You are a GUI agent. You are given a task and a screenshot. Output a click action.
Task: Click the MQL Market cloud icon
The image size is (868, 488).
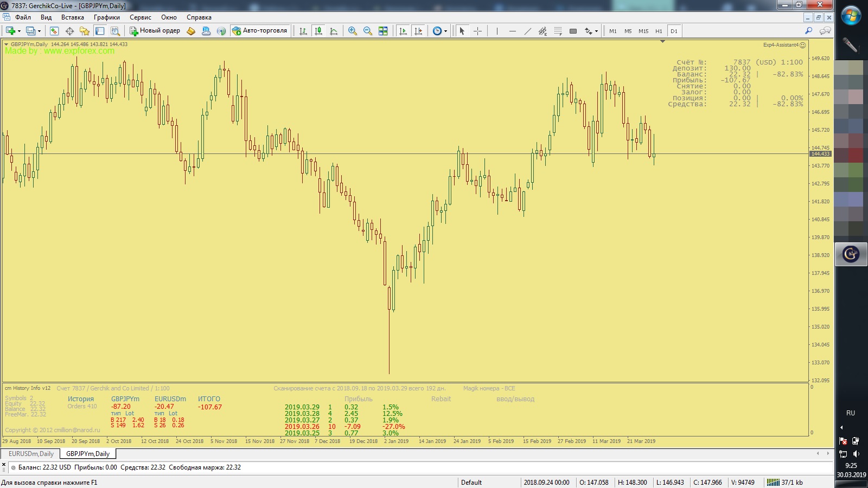[206, 31]
